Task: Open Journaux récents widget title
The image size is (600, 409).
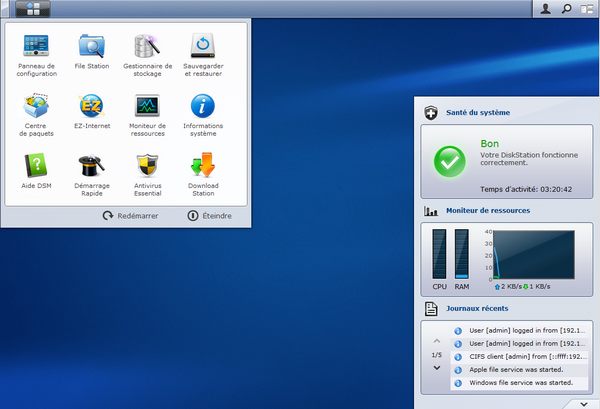Action: [477, 308]
